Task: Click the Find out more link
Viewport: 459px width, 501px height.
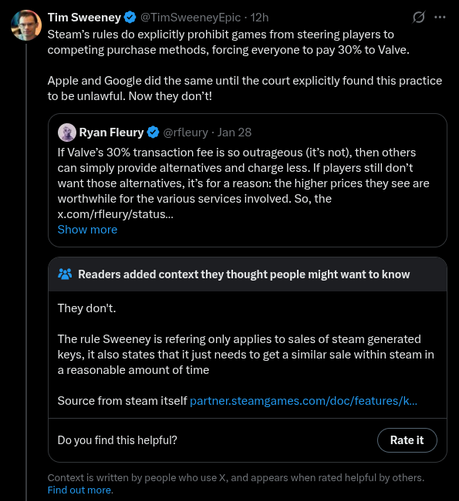Action: click(80, 490)
